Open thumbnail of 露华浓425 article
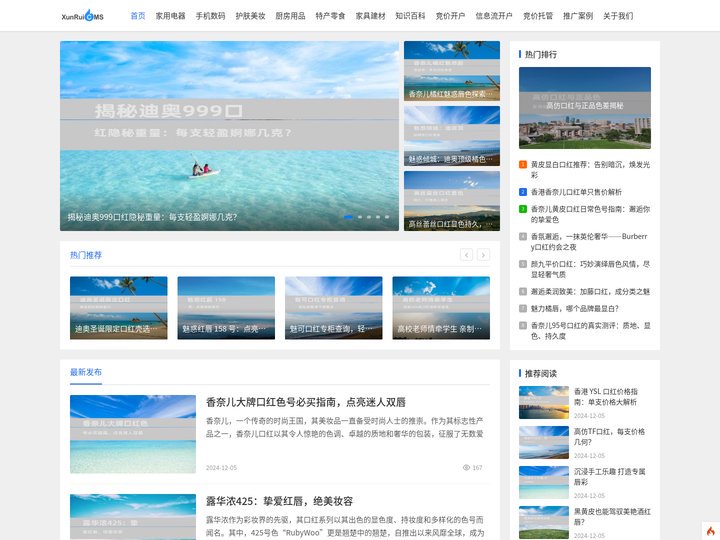Screen dimensions: 720x540 (133, 517)
